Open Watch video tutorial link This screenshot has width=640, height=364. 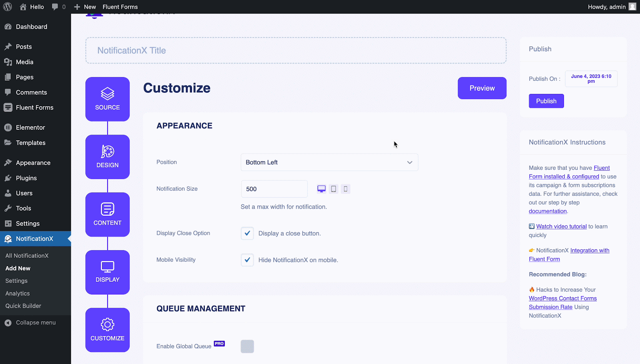click(561, 227)
